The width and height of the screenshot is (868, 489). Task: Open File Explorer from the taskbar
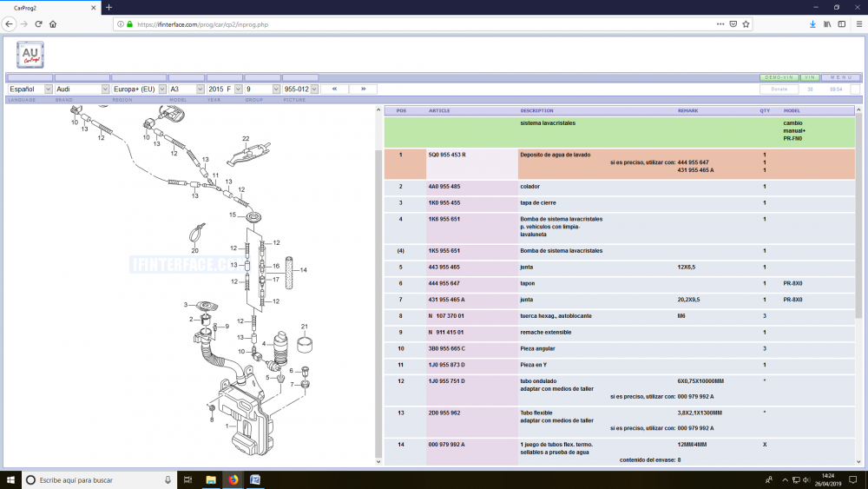pos(211,479)
